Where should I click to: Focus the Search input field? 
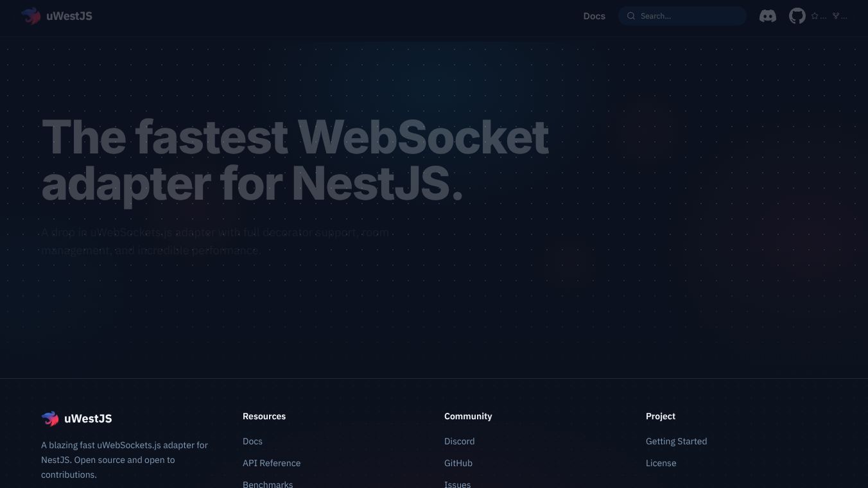point(682,16)
